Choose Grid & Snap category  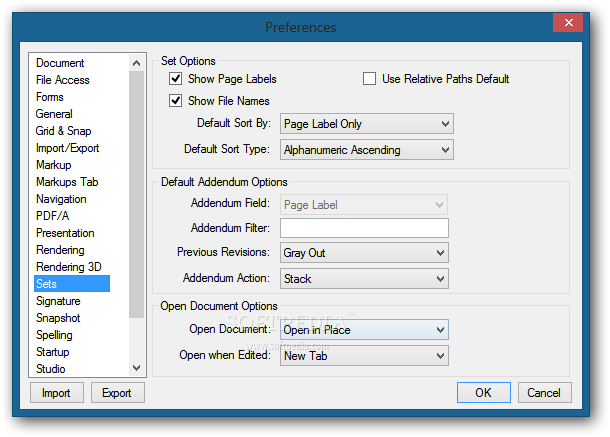pyautogui.click(x=63, y=131)
